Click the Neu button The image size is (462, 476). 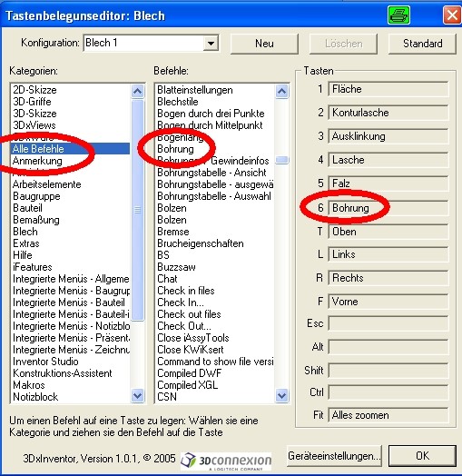264,44
